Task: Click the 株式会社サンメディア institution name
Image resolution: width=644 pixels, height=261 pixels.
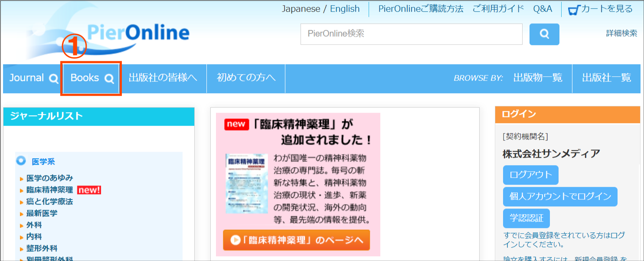Action: [551, 153]
